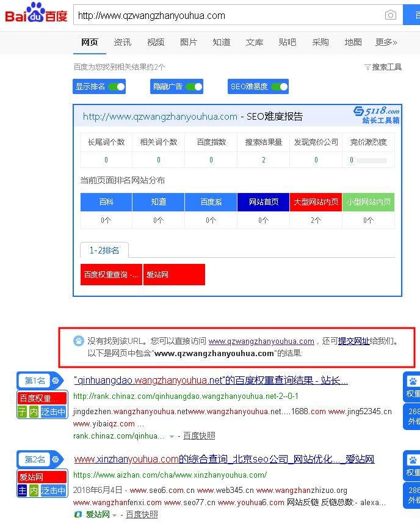Click 2个 count under 大型网站内页

point(316,221)
